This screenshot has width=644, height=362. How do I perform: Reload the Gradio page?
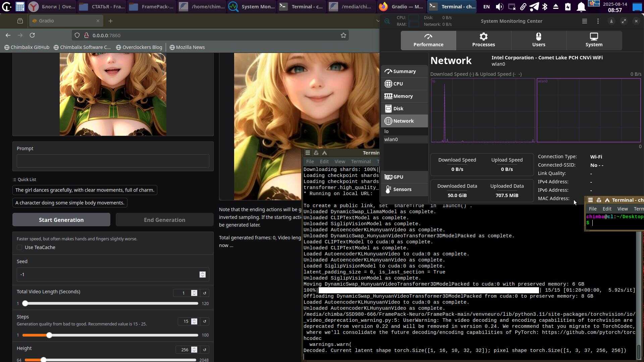click(x=32, y=35)
